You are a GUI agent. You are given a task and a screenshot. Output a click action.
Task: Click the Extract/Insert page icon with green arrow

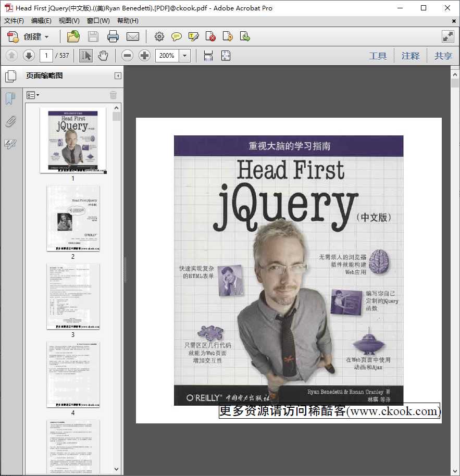(245, 36)
